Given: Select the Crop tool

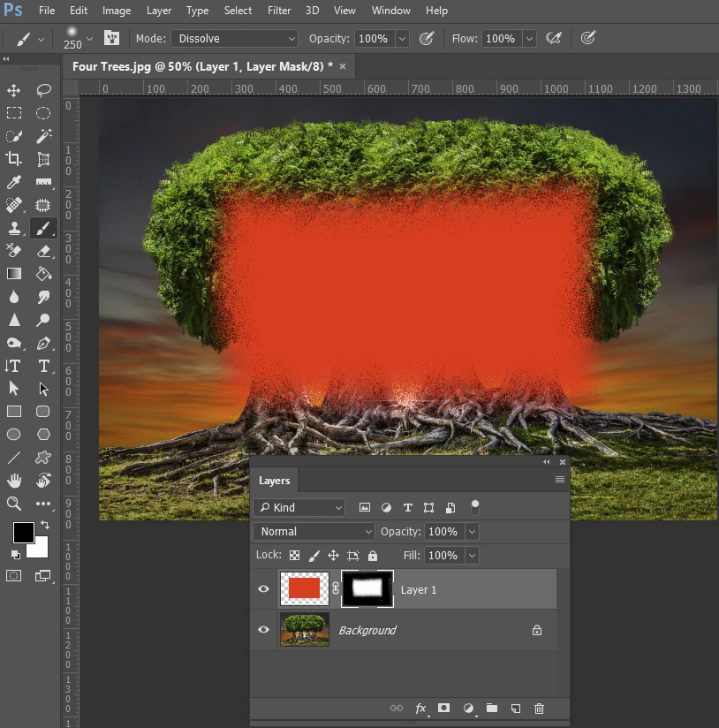Looking at the screenshot, I should [x=14, y=159].
